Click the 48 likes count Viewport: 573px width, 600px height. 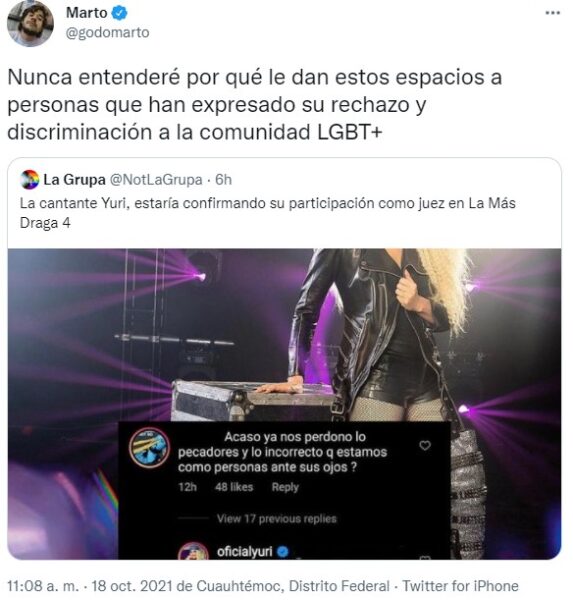[x=234, y=487]
